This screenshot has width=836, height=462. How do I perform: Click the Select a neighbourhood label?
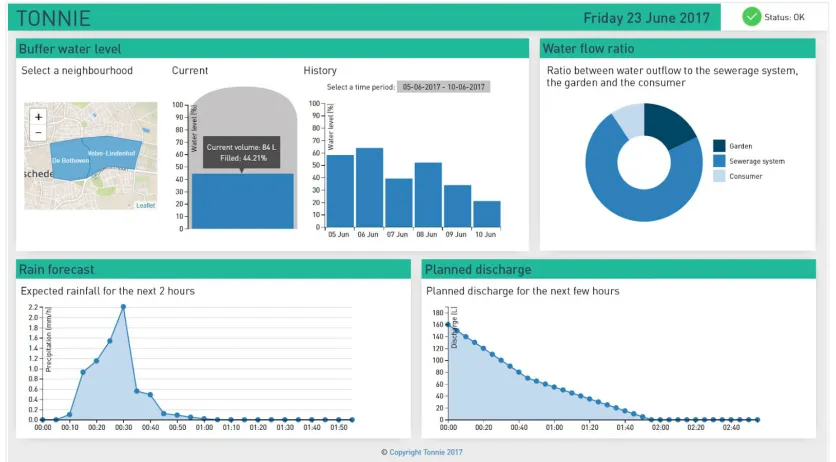[77, 70]
